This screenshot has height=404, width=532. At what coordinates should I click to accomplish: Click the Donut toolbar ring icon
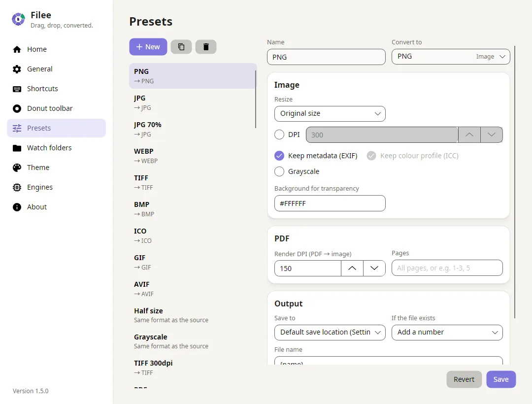coord(17,108)
